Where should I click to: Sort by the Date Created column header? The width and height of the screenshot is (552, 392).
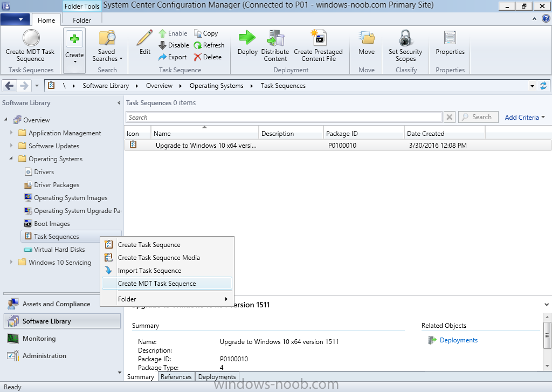click(445, 134)
